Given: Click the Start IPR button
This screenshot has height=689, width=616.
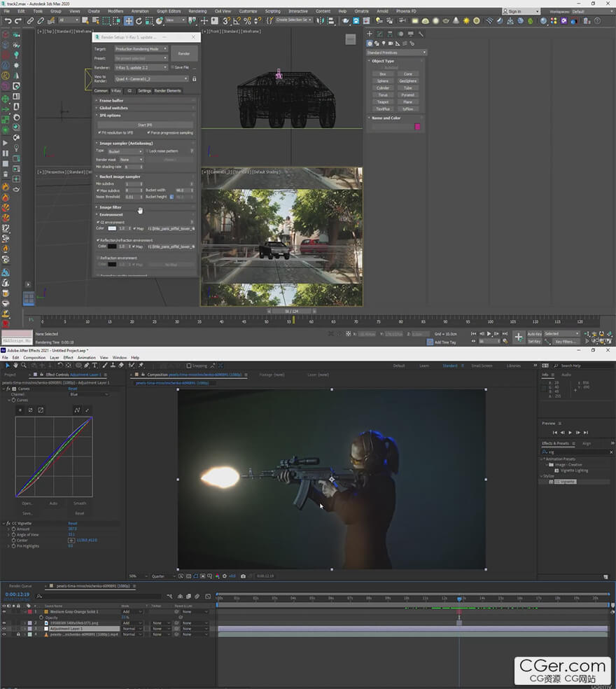Looking at the screenshot, I should 145,125.
